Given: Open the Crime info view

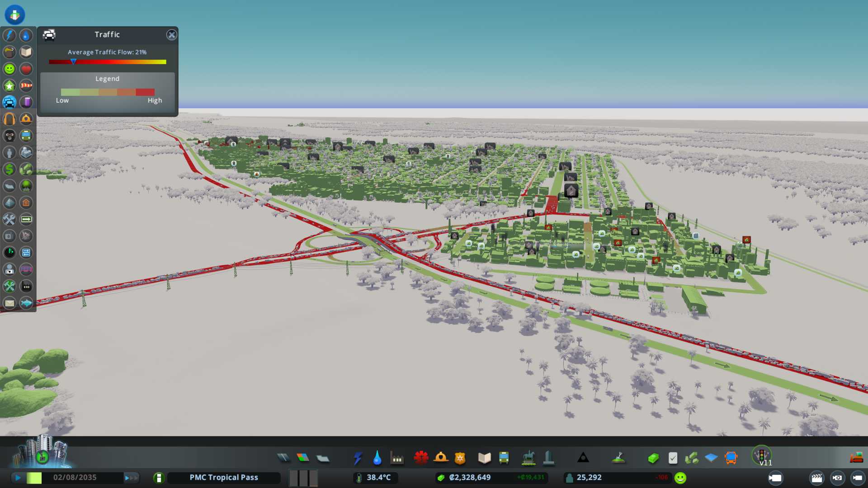Looking at the screenshot, I should pos(9,136).
